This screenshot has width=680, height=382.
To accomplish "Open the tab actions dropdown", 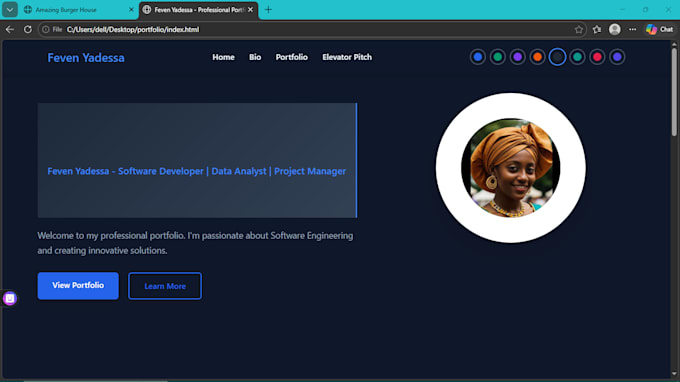I will click(10, 10).
